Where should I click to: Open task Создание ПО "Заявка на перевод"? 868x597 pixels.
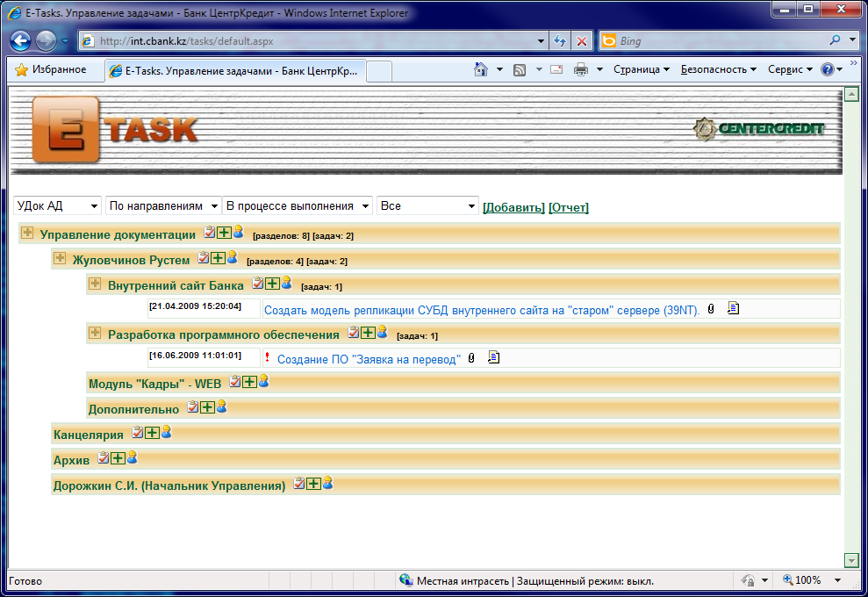(x=369, y=359)
